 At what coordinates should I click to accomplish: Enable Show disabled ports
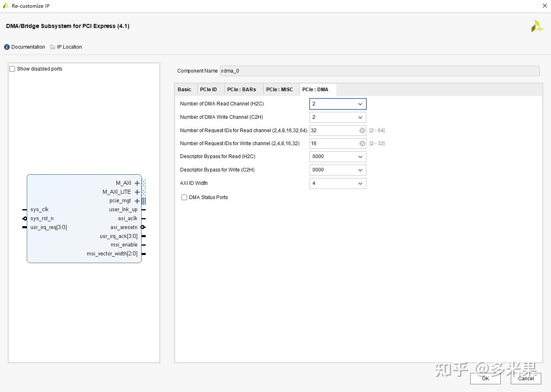(x=12, y=69)
